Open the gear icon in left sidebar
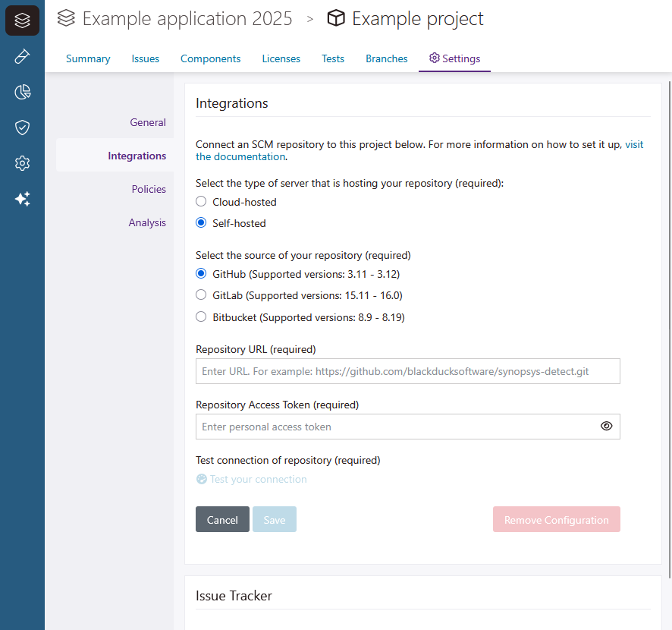Image resolution: width=672 pixels, height=630 pixels. [22, 163]
